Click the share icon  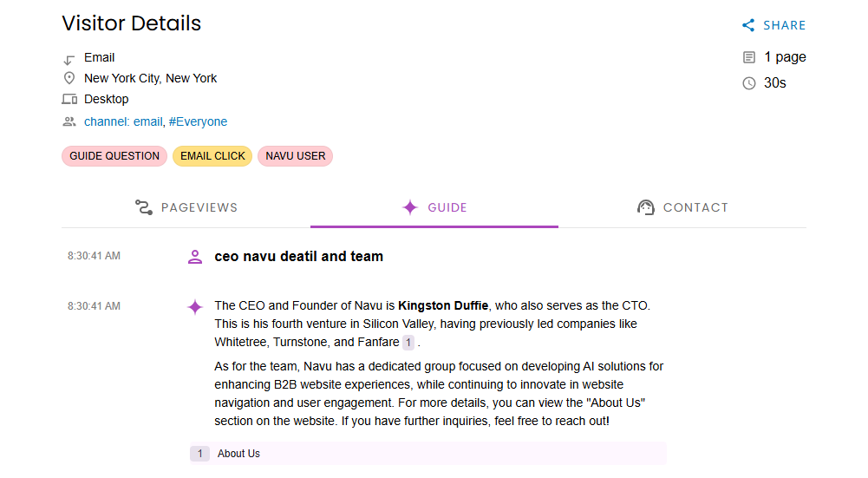click(748, 26)
